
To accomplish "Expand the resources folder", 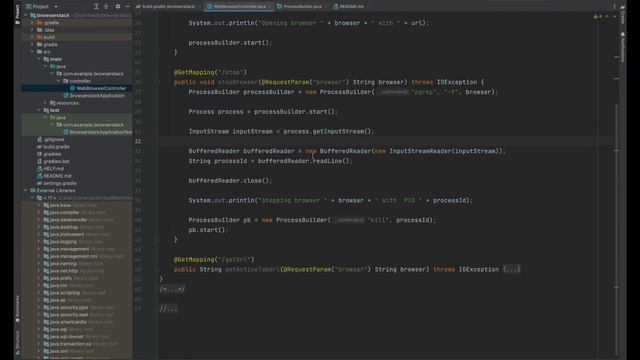I will coord(46,103).
